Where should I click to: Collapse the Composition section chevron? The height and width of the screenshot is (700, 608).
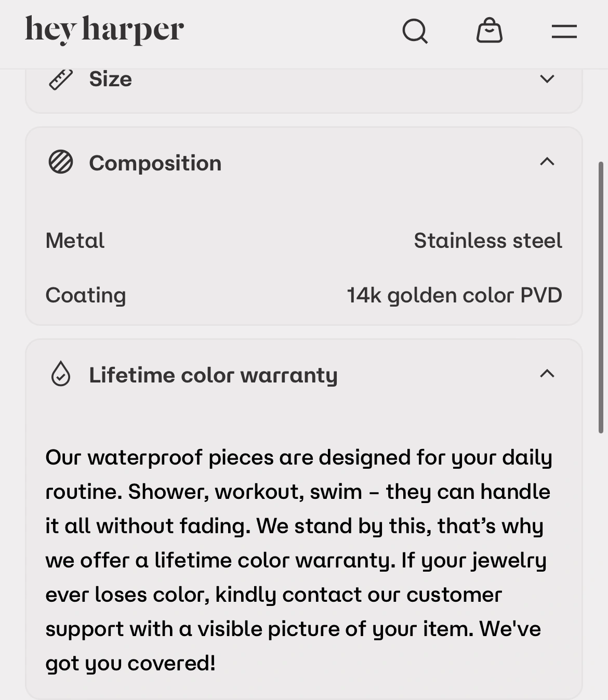(x=547, y=162)
